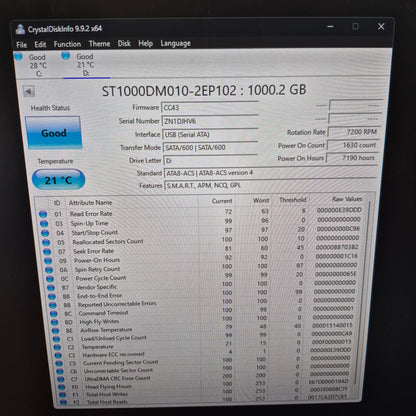Click the Power On Count value 1630 count
The width and height of the screenshot is (416, 416).
[353, 145]
